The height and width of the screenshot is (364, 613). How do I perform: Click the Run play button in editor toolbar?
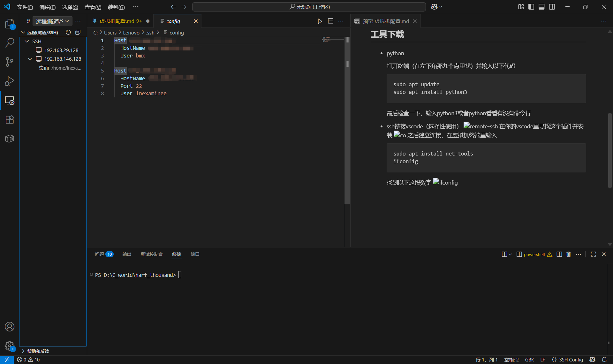click(320, 21)
